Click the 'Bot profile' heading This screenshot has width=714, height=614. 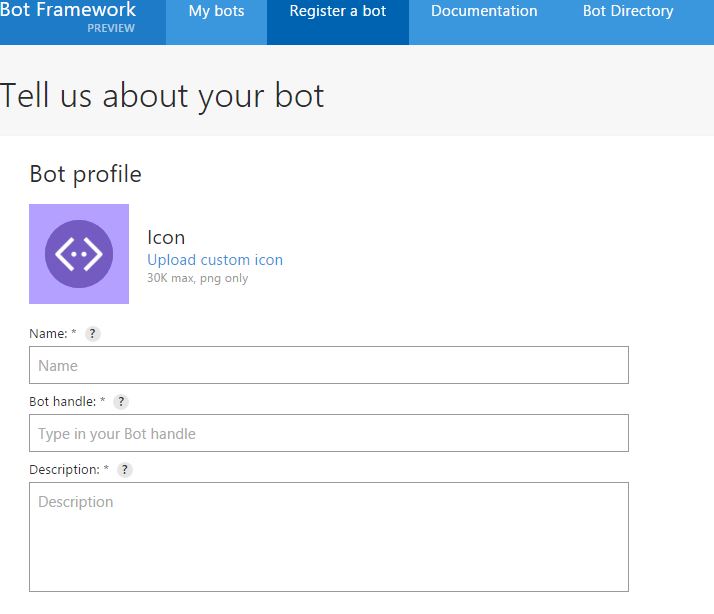pyautogui.click(x=86, y=174)
